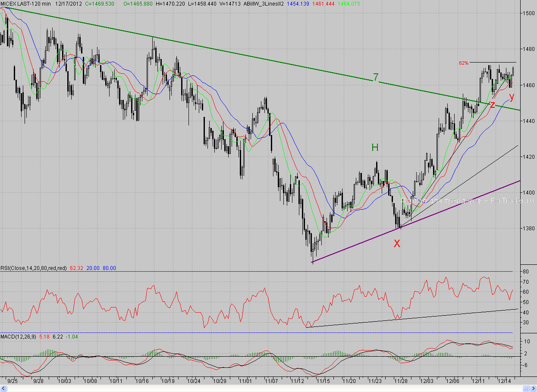
Task: Select the red y wave label
Action: click(512, 96)
